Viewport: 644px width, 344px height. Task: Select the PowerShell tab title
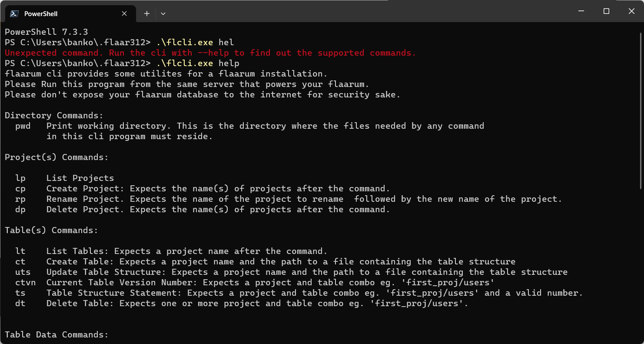[x=41, y=14]
